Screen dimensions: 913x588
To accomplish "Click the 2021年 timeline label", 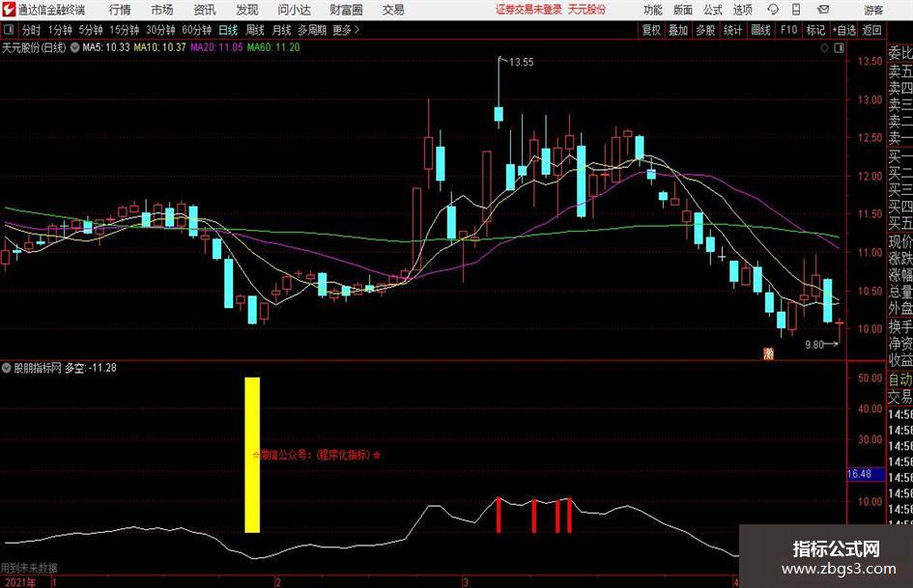I will 19,582.
